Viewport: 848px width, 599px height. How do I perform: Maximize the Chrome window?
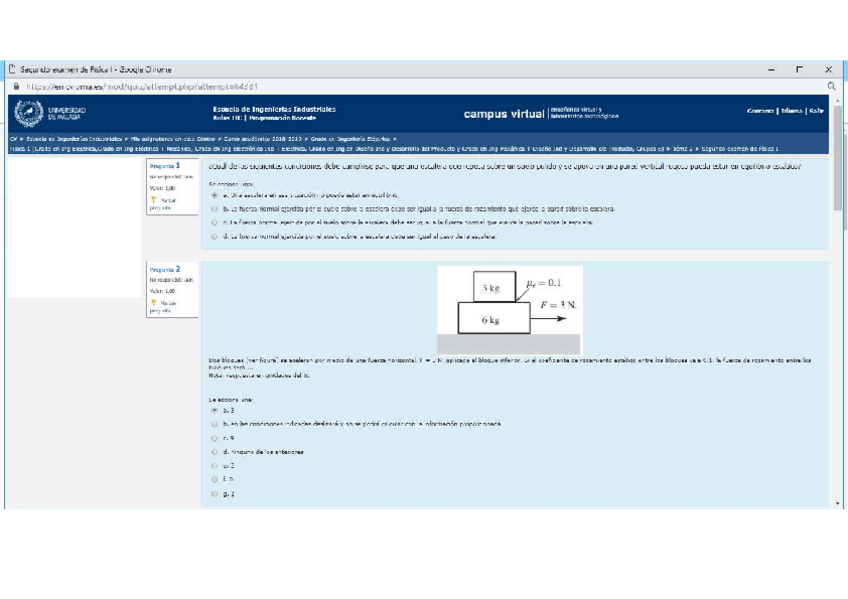(x=799, y=69)
